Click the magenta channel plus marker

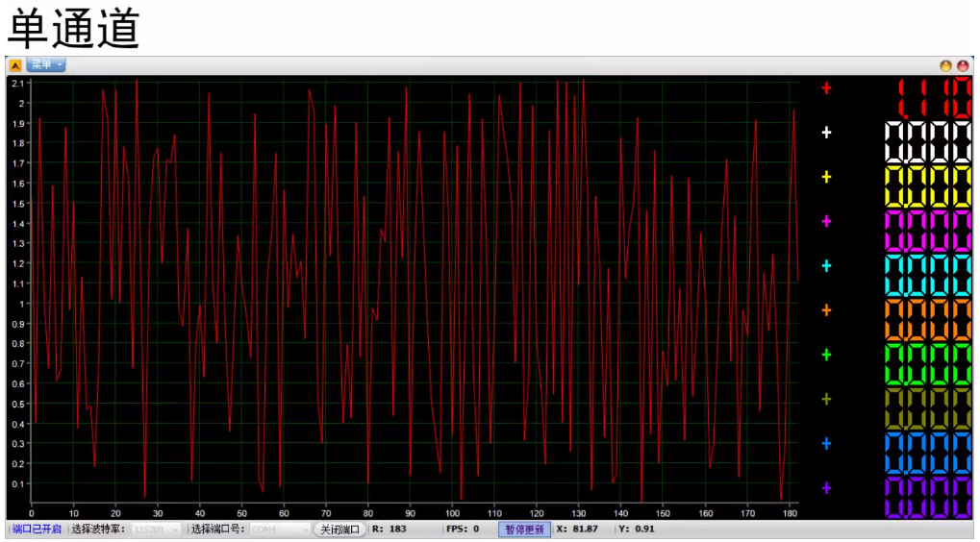click(826, 221)
